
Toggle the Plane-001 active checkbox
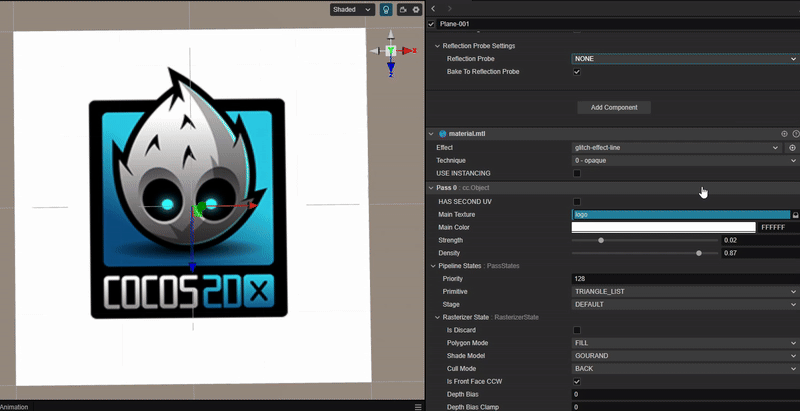click(x=432, y=24)
